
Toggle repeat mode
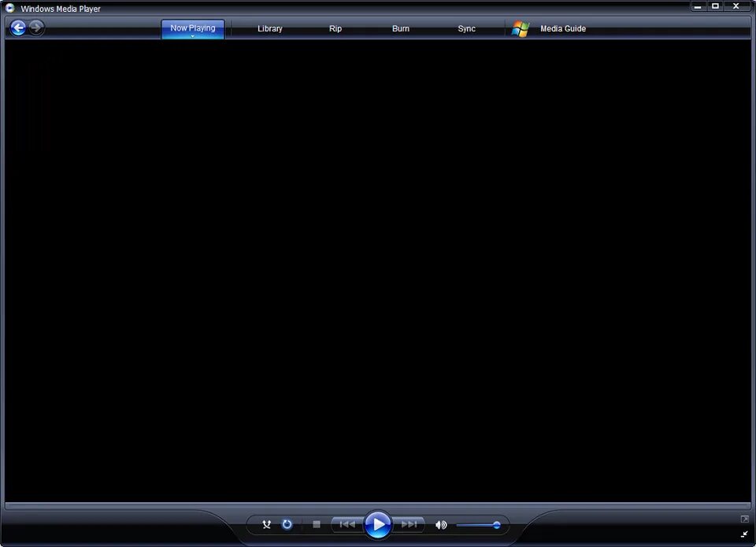[x=287, y=524]
